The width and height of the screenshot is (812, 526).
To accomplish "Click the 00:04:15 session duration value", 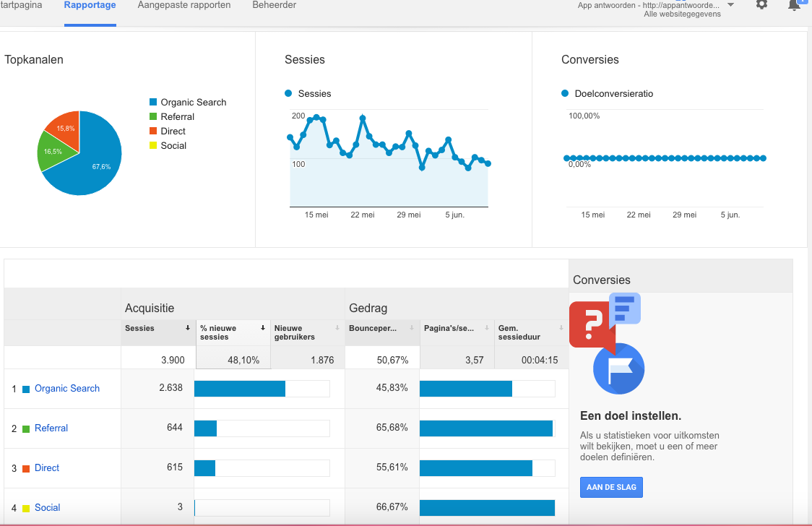I will point(540,360).
